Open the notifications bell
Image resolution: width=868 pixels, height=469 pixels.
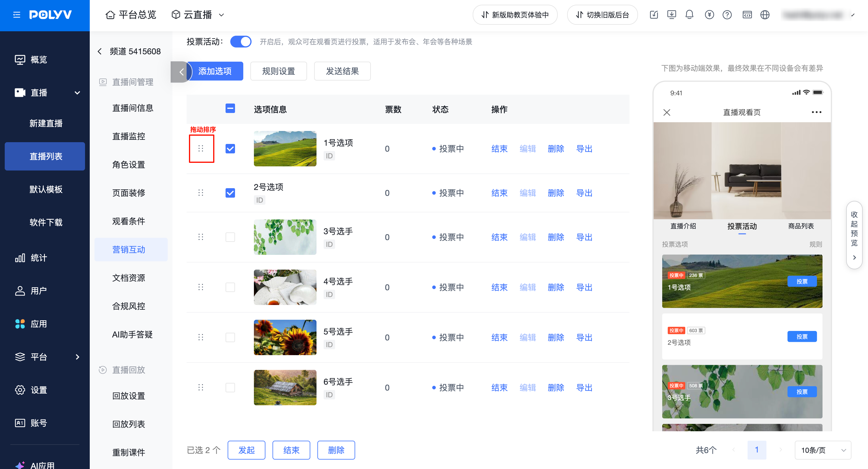tap(689, 15)
